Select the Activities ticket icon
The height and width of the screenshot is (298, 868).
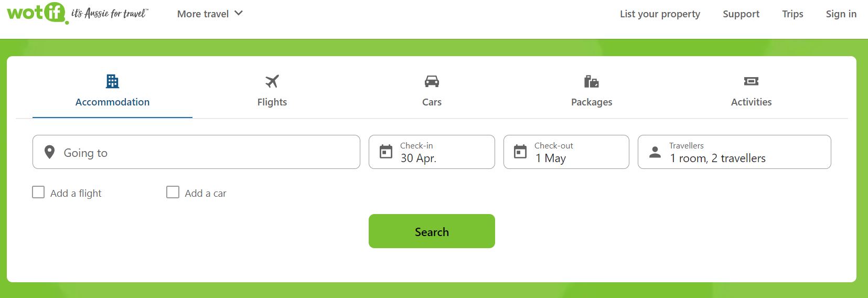click(x=751, y=81)
